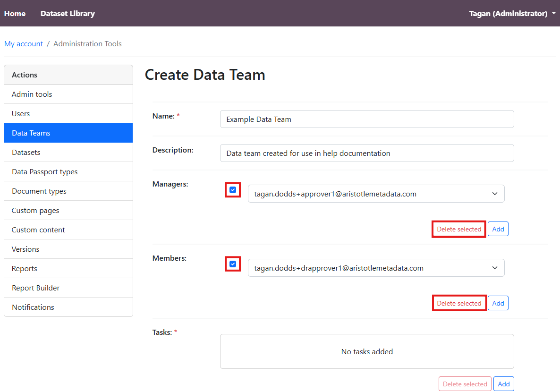Toggle the Members row checkbox
Image resolution: width=560 pixels, height=392 pixels.
tap(233, 264)
